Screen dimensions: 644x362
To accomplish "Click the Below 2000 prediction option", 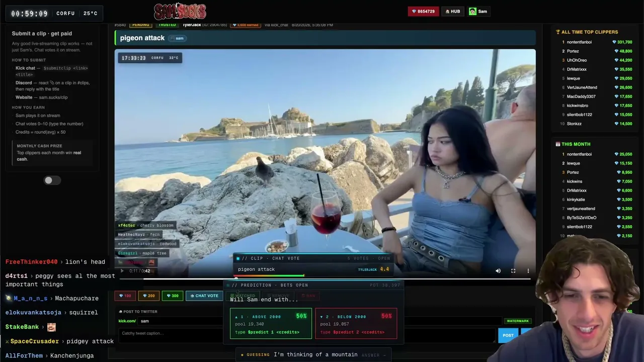I will click(356, 323).
